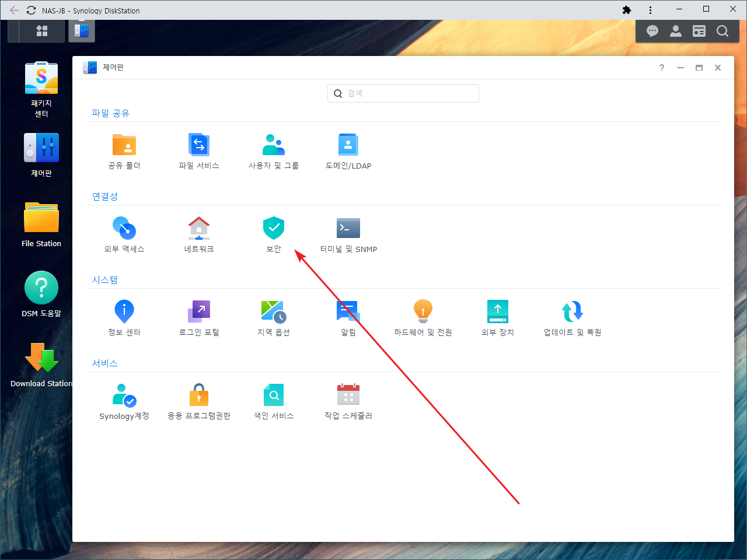This screenshot has height=560, width=747.
Task: Open the browser extensions puzzle icon
Action: point(627,10)
